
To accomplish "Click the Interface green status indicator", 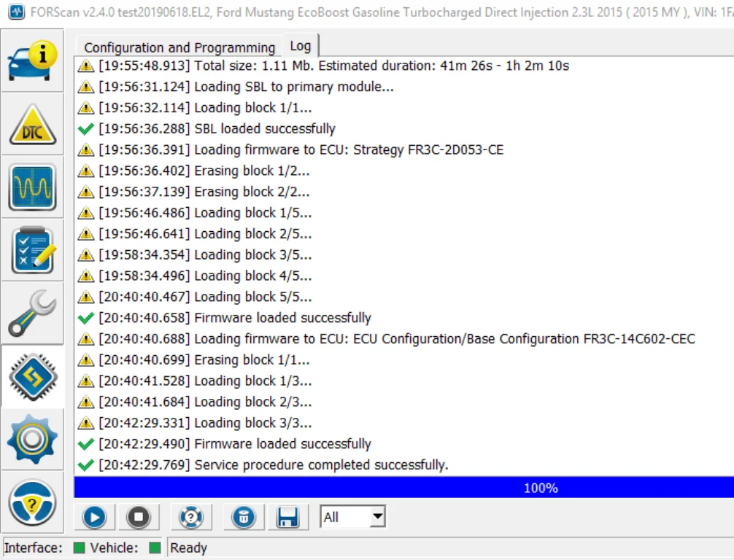I will pyautogui.click(x=79, y=548).
